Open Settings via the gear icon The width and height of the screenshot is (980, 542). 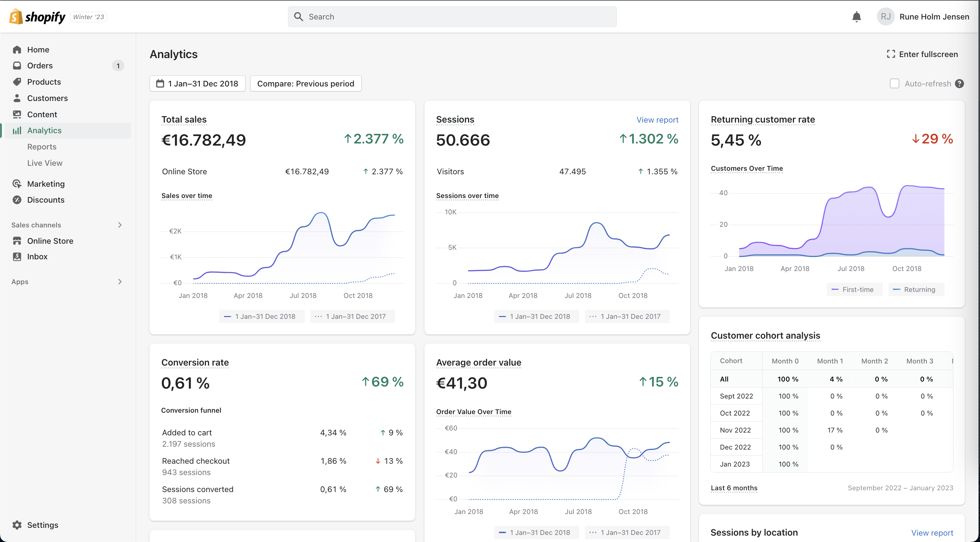[17, 525]
